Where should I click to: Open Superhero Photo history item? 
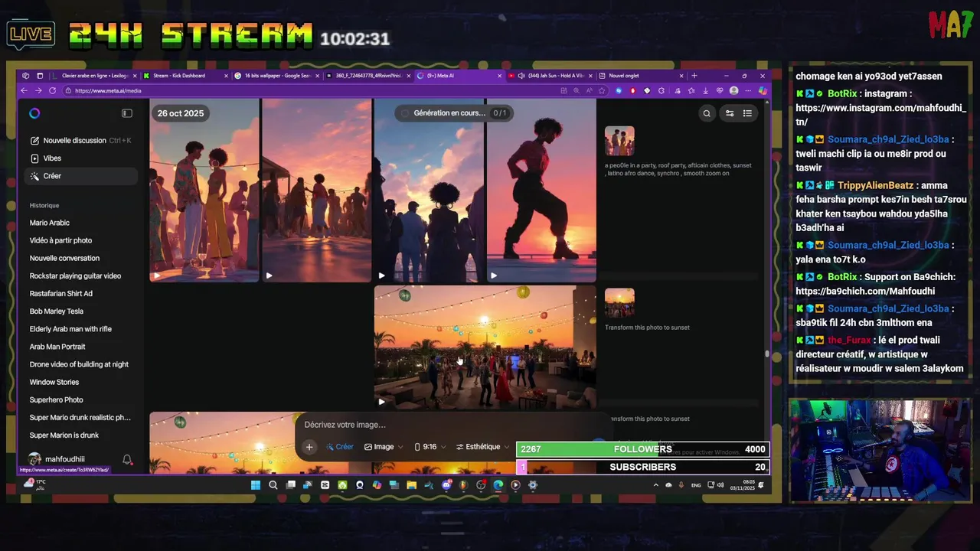(x=56, y=399)
